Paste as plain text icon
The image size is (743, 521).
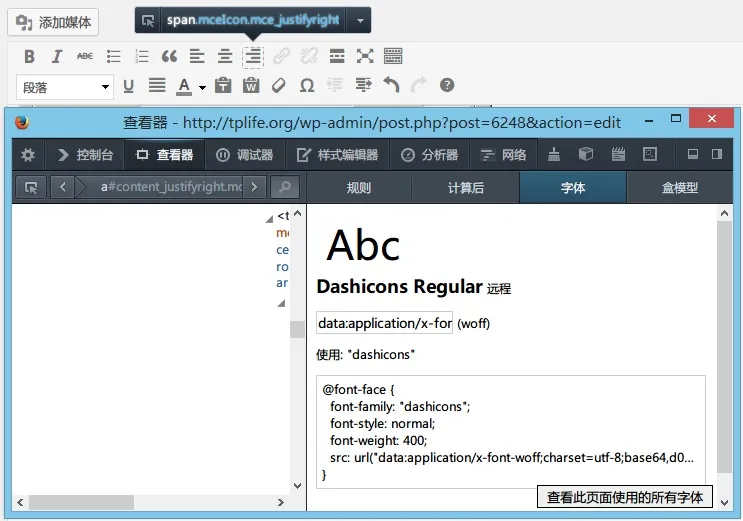(223, 86)
